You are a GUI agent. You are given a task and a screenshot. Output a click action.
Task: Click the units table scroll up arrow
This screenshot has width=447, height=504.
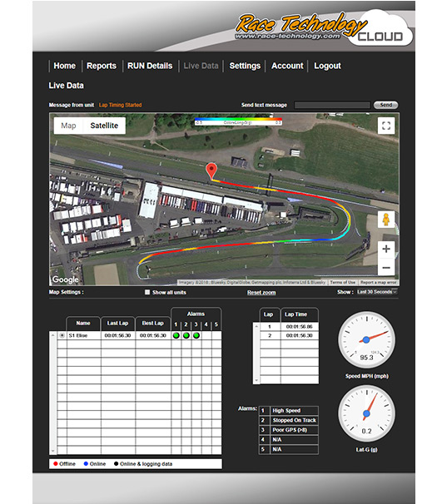click(x=53, y=335)
